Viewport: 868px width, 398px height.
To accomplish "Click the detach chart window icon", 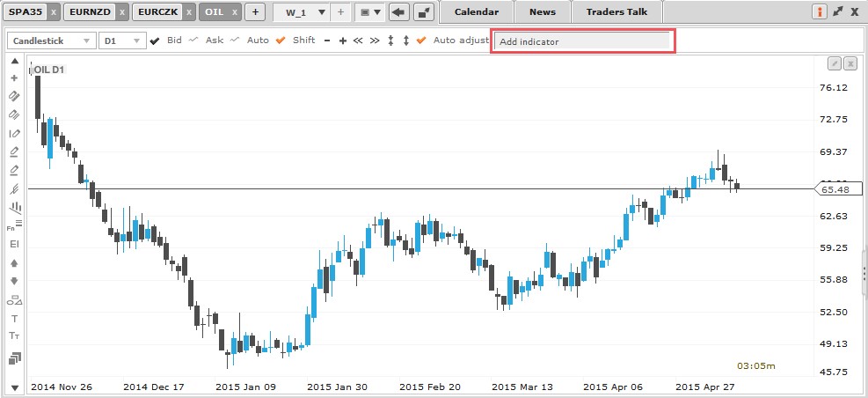I will pos(423,12).
